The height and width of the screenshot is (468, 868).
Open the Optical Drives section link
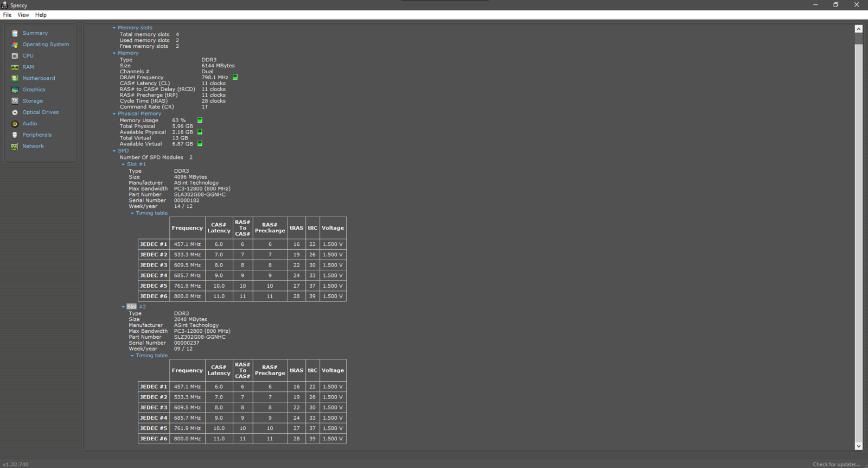(41, 112)
